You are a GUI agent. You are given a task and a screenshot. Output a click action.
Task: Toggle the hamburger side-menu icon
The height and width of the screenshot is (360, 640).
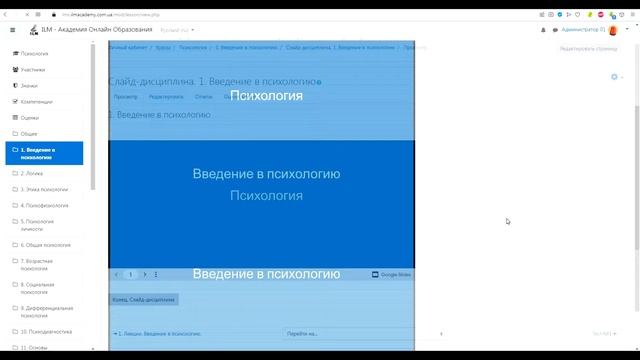pyautogui.click(x=13, y=30)
